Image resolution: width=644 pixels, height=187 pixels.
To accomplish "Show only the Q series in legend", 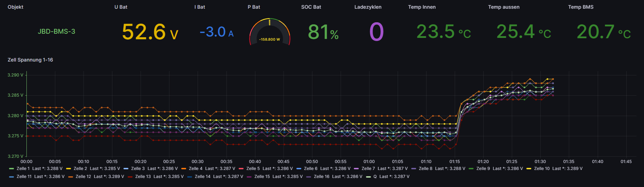I will pyautogui.click(x=375, y=177).
